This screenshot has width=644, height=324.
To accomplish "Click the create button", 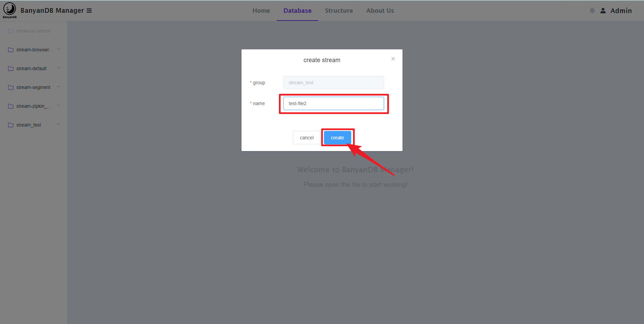I will point(337,138).
